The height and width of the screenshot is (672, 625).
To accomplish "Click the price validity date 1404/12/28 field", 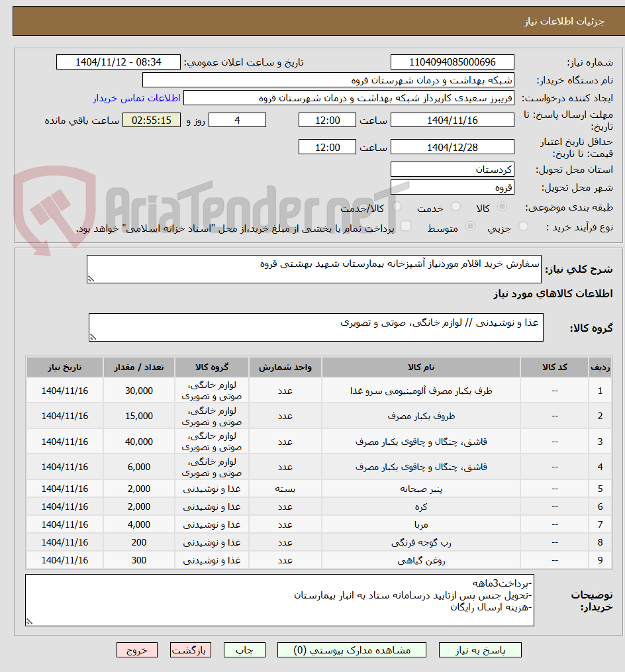I will [x=452, y=148].
